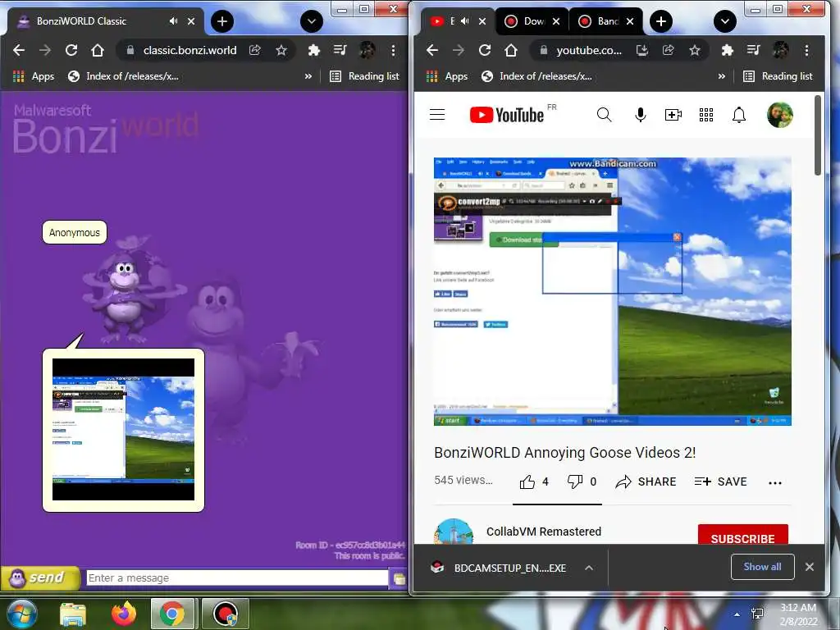Reload the classic.bonzi.world page
This screenshot has width=840, height=630.
(x=71, y=50)
